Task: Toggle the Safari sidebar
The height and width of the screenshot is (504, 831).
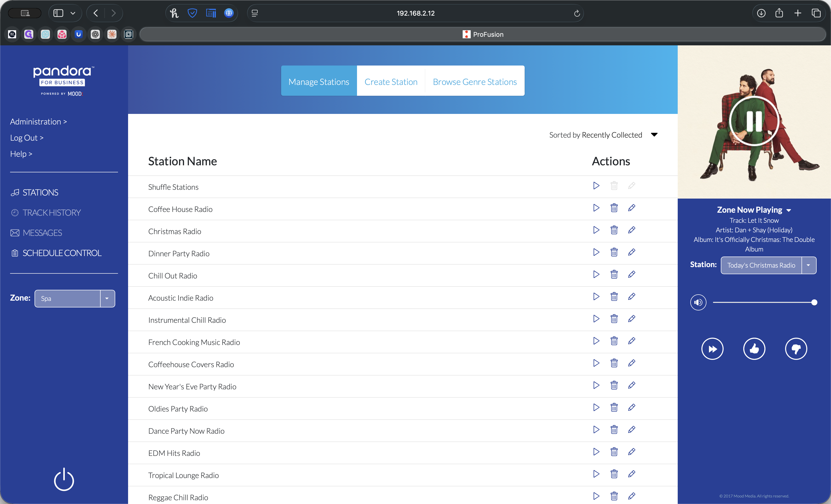Action: click(58, 13)
